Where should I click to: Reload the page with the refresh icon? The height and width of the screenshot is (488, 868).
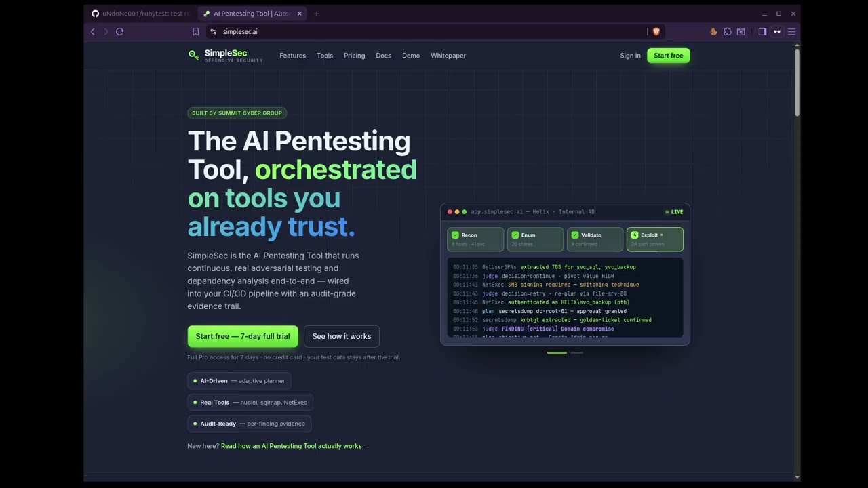point(120,31)
